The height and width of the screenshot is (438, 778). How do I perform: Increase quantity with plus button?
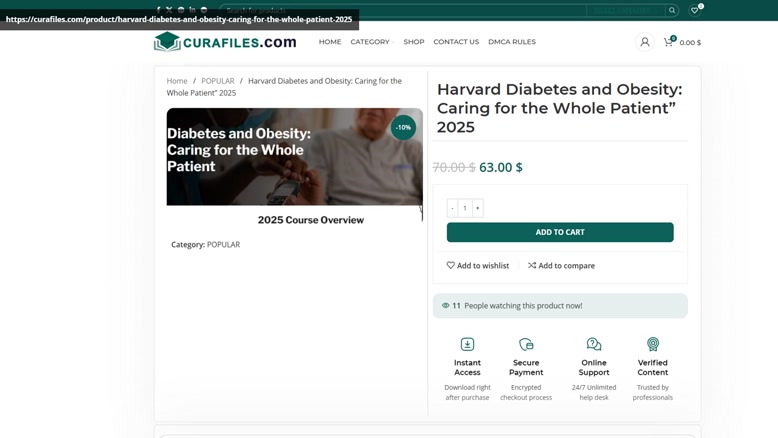coord(477,208)
